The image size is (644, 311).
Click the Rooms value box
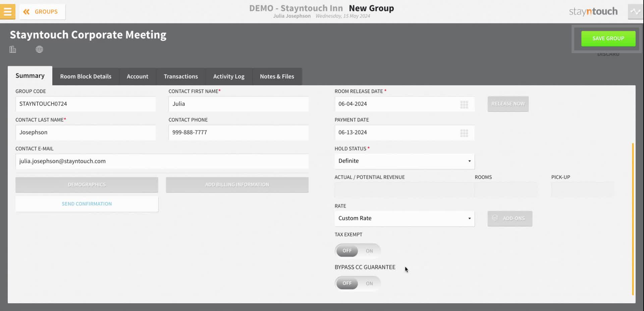pyautogui.click(x=506, y=190)
